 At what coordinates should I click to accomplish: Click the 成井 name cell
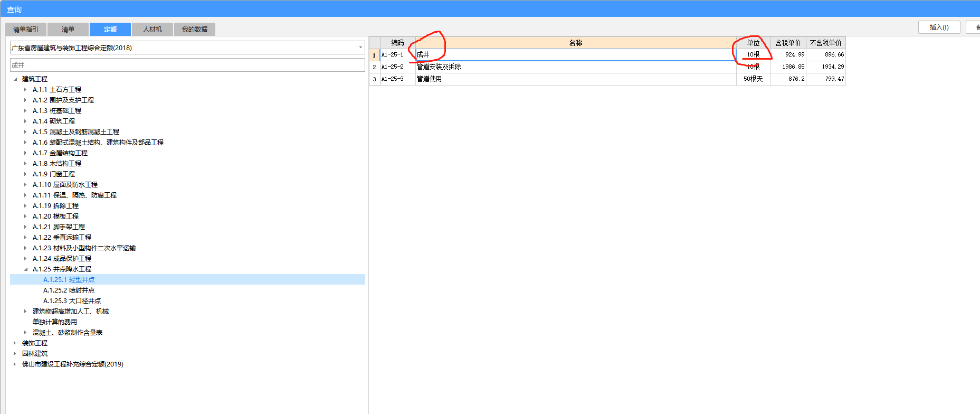[576, 55]
